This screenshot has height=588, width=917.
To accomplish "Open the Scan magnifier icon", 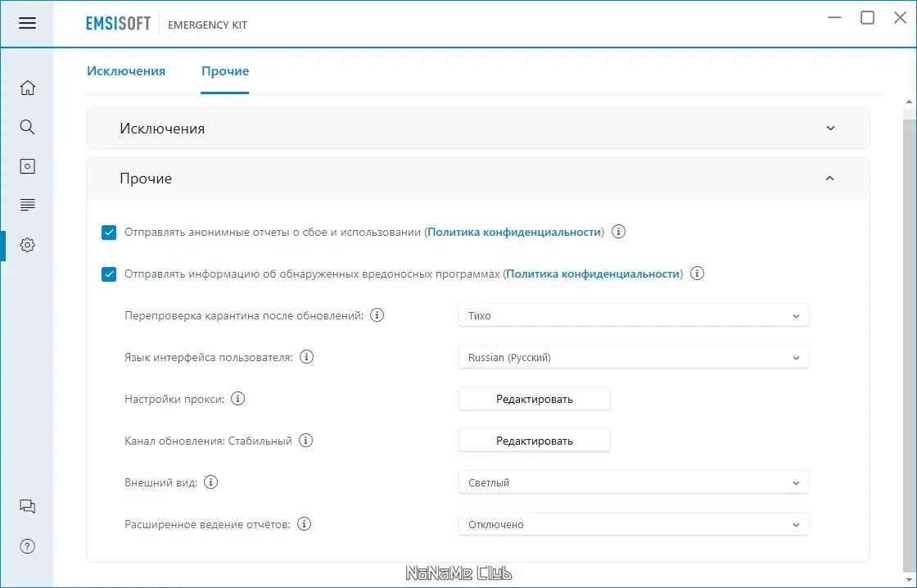I will click(x=27, y=127).
